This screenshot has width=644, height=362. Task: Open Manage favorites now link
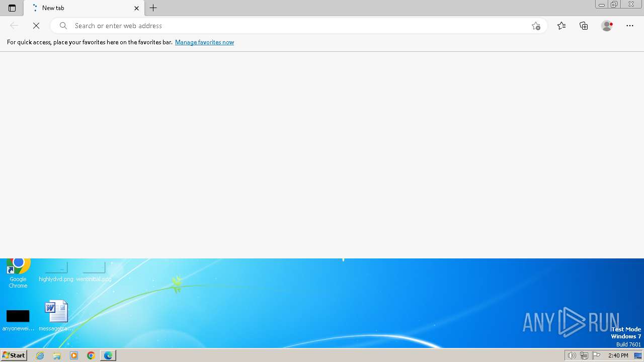(x=204, y=42)
